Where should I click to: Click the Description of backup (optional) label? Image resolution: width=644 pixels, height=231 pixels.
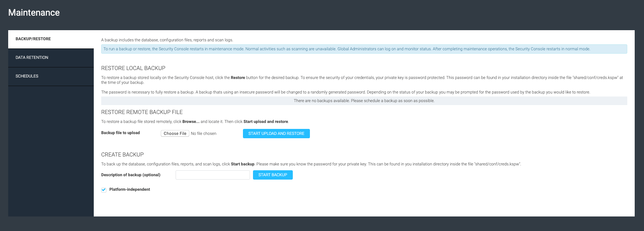131,175
